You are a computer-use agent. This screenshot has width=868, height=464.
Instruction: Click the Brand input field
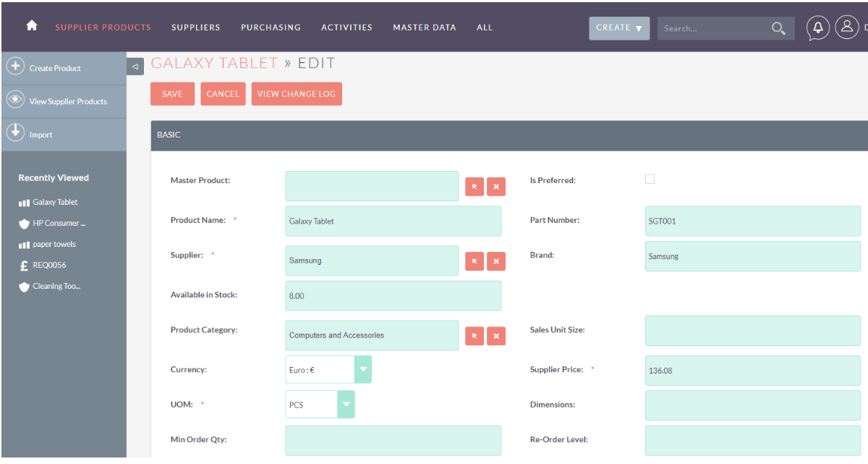point(753,256)
